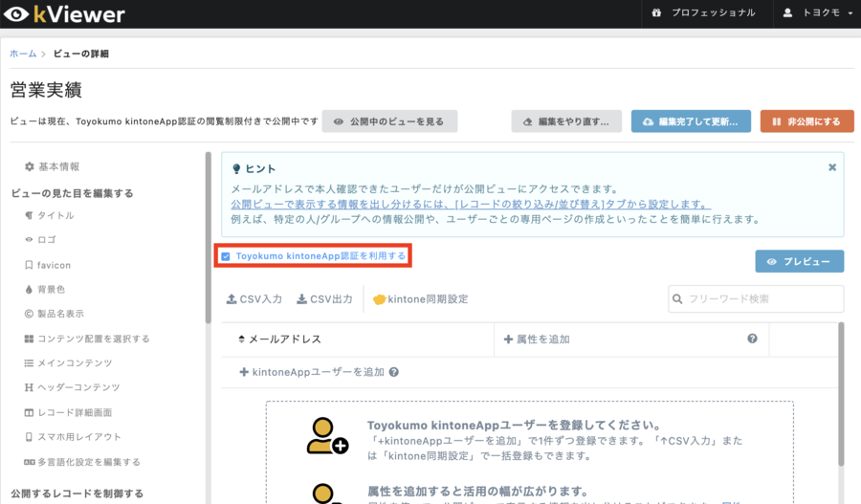Click 編集完了して更新 button
The height and width of the screenshot is (504, 861).
point(691,121)
